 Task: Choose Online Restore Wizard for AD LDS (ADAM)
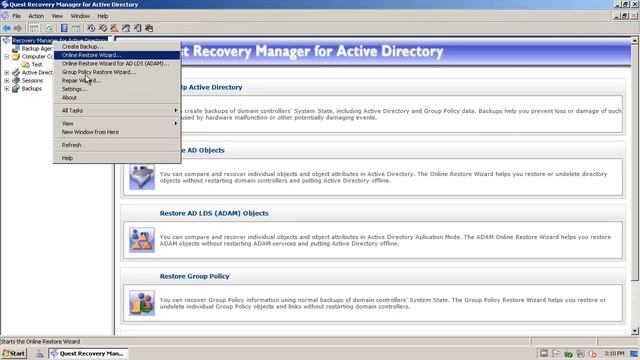tap(117, 64)
